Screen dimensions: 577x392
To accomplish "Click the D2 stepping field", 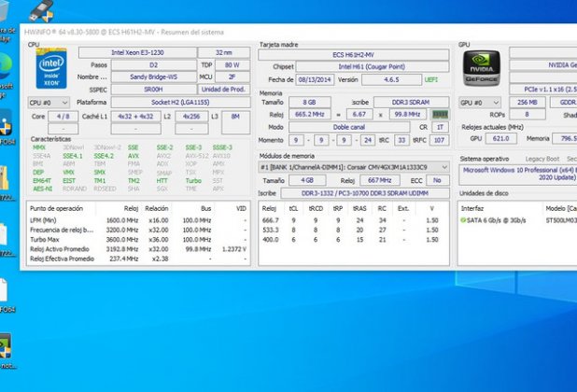I will click(153, 65).
